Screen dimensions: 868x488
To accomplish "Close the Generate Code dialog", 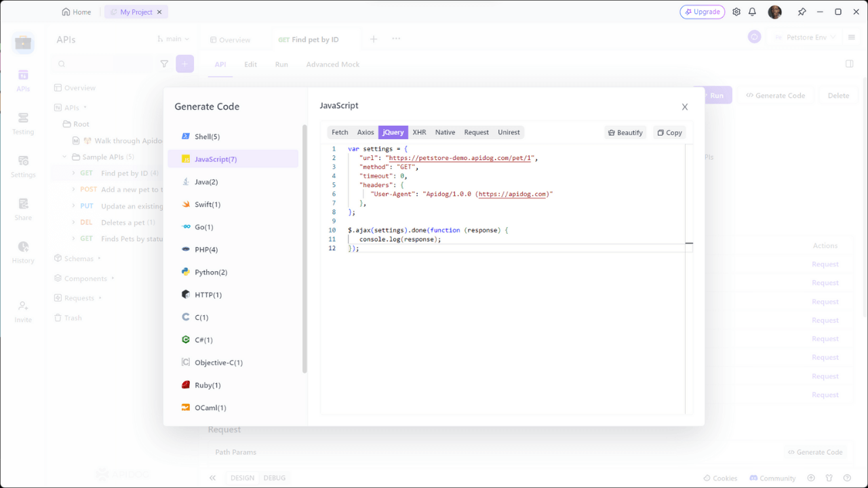I will 685,107.
